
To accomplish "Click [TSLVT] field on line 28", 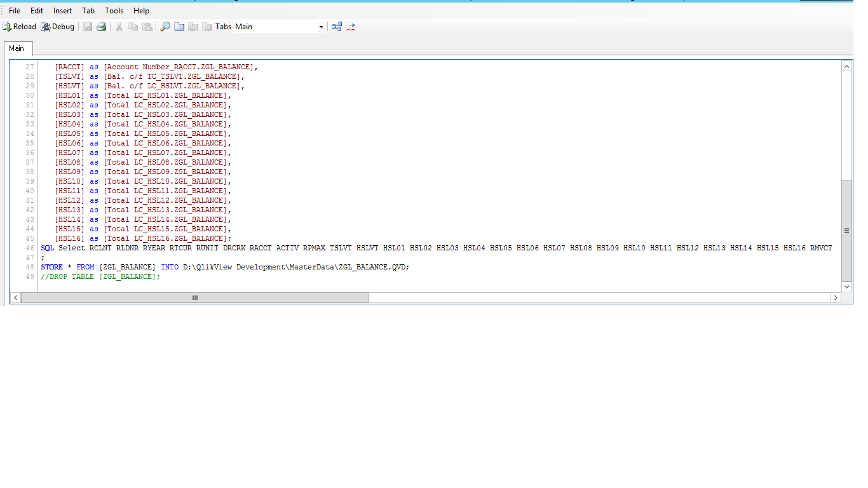I will pyautogui.click(x=70, y=76).
